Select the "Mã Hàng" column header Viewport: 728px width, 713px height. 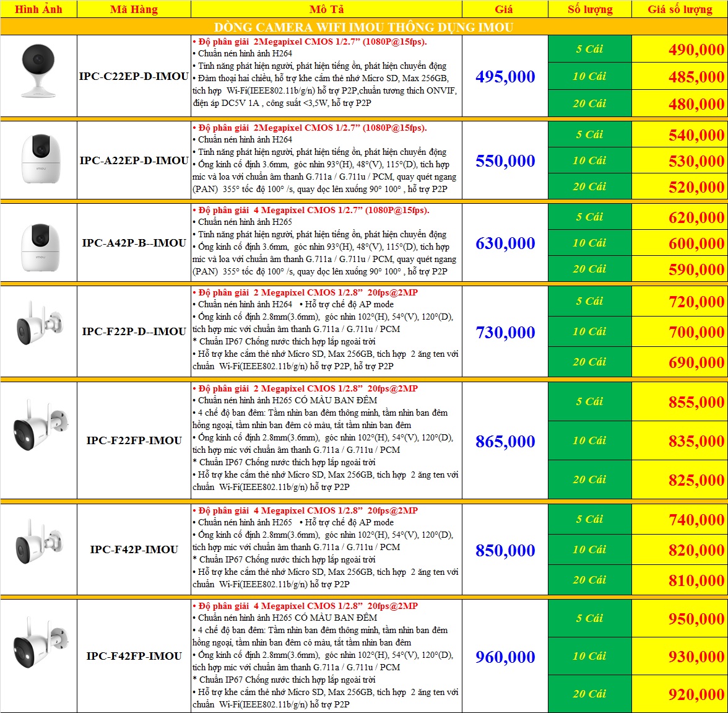coord(134,9)
